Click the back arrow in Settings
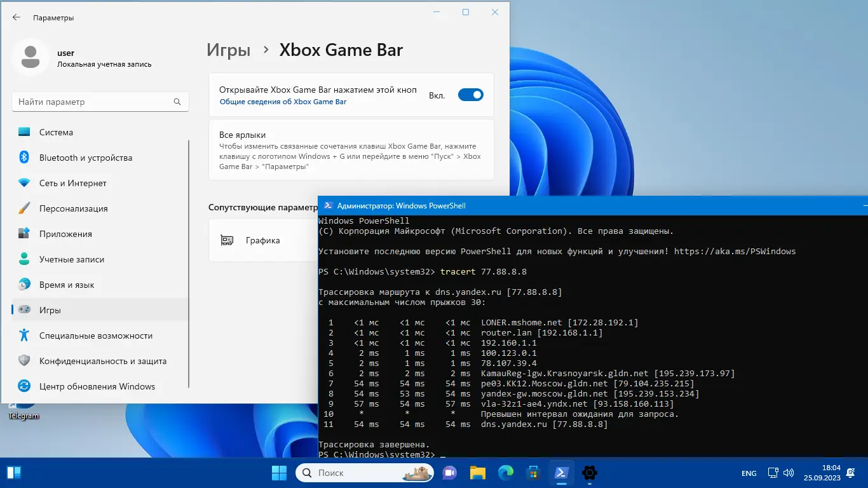868x488 pixels. pyautogui.click(x=17, y=18)
